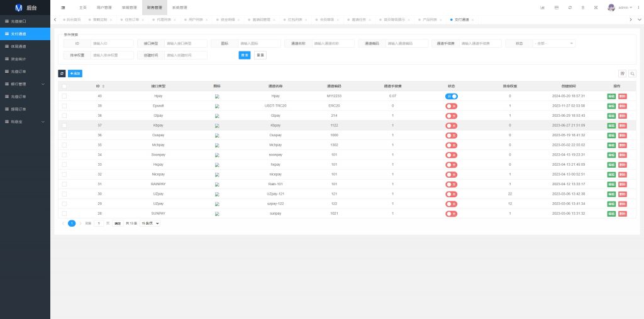Open 充值接口 in the sidebar
Image resolution: width=644 pixels, height=319 pixels.
click(x=25, y=21)
